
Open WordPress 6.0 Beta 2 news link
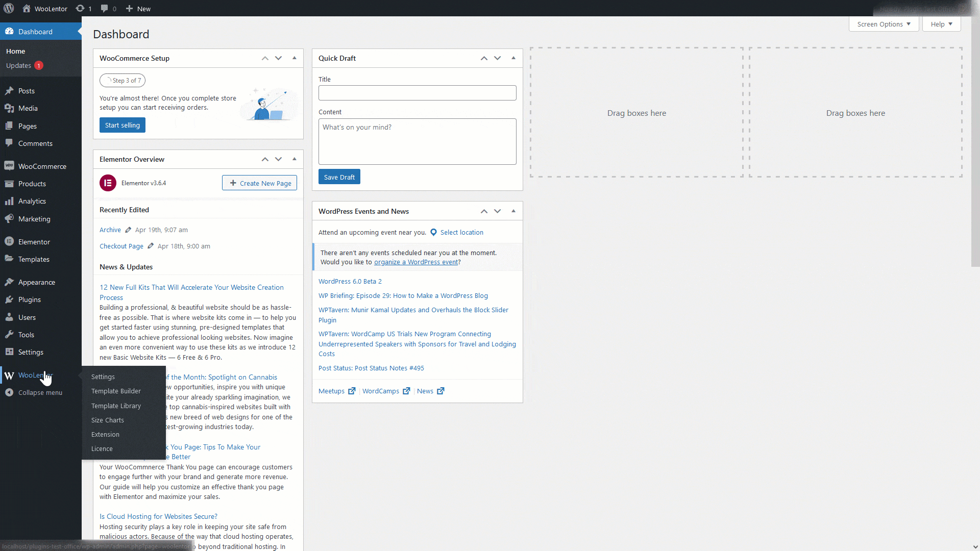350,281
